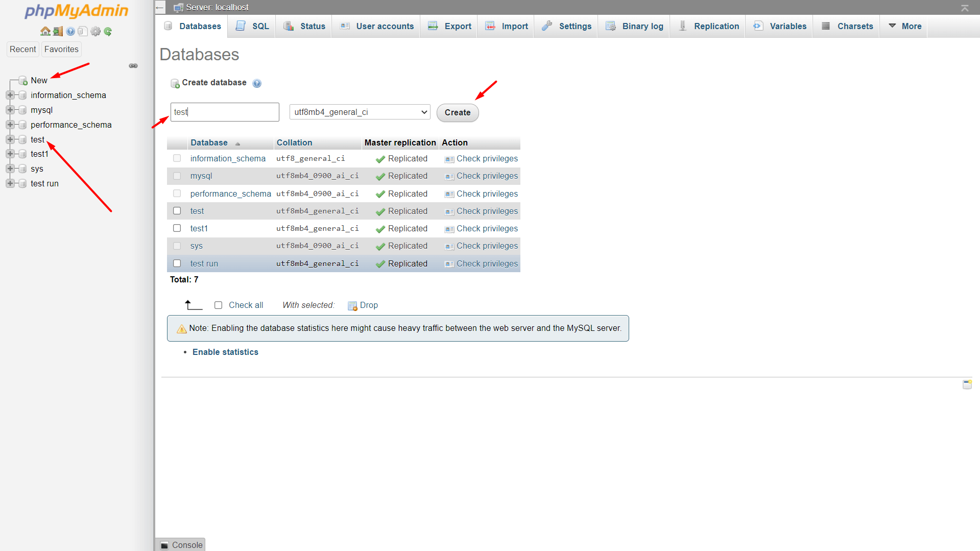Image resolution: width=980 pixels, height=551 pixels.
Task: Click privileges icon in test1 row
Action: (x=449, y=229)
